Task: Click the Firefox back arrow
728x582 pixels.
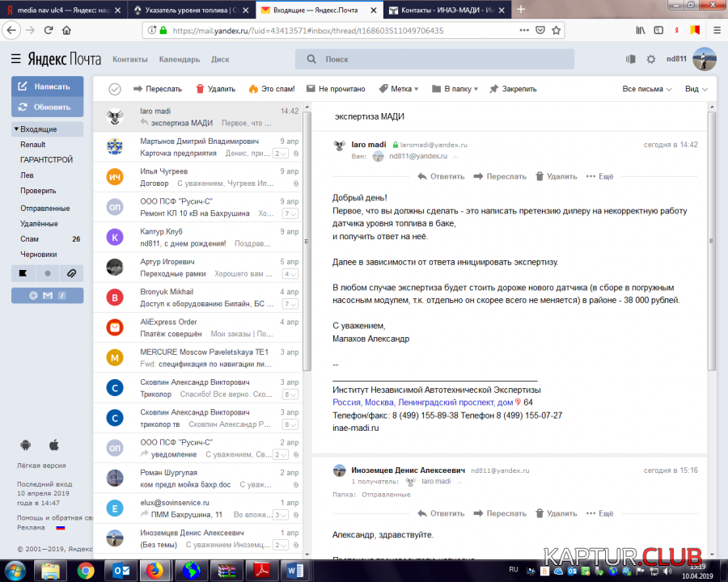Action: pos(11,30)
